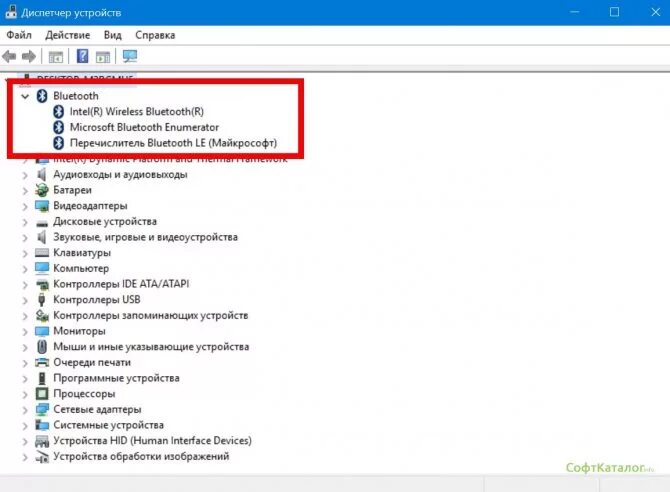The width and height of the screenshot is (670, 492).
Task: Click the Forward arrow toolbar icon
Action: pos(29,56)
